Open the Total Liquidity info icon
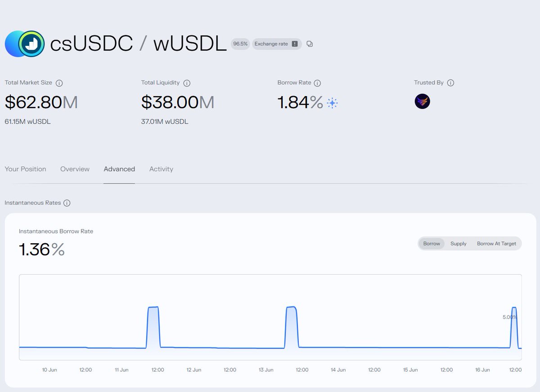Screen dimensions: 540x392 (187, 83)
